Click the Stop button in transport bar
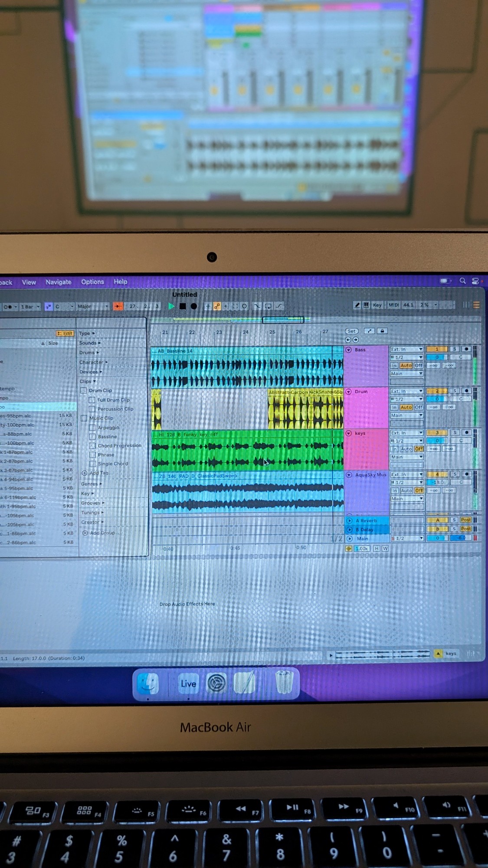The image size is (488, 868). point(183,306)
